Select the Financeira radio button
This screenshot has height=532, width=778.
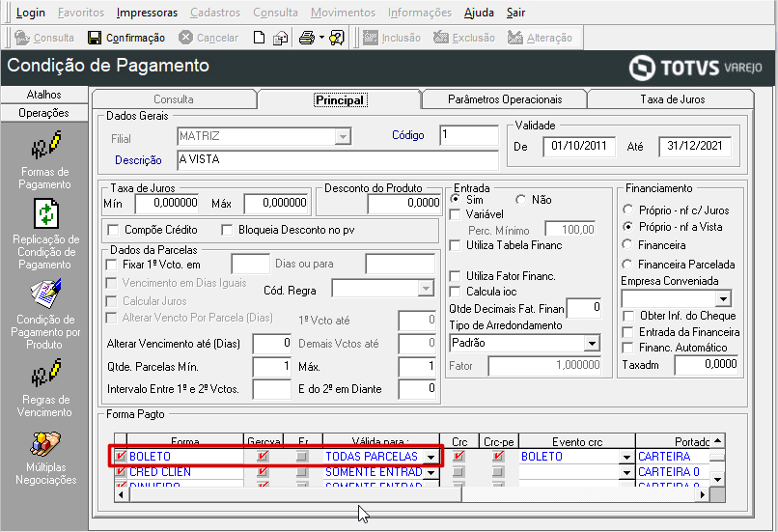pyautogui.click(x=627, y=244)
